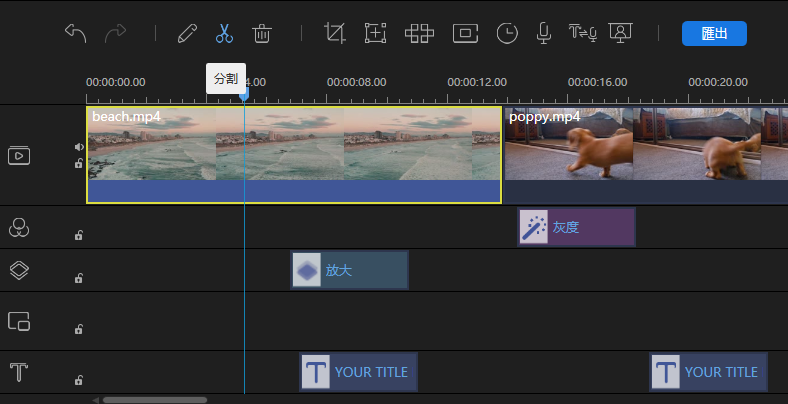Open the text-to-speech conversion icon
788x404 pixels.
[x=582, y=33]
